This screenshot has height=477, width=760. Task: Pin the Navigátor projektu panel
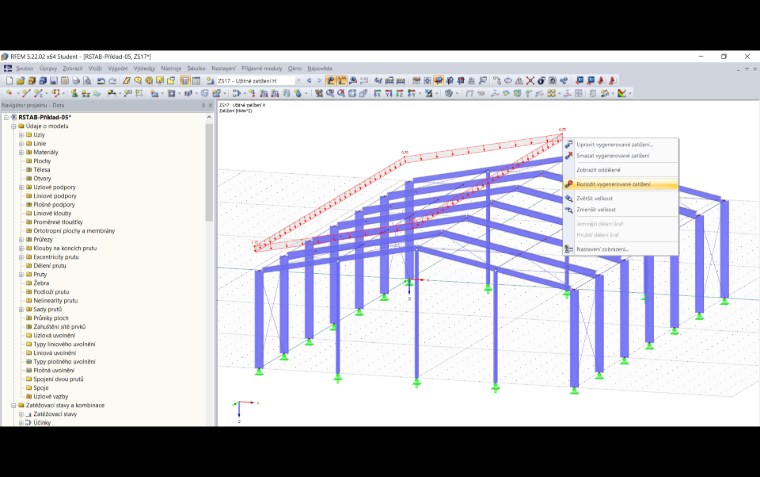click(x=203, y=105)
